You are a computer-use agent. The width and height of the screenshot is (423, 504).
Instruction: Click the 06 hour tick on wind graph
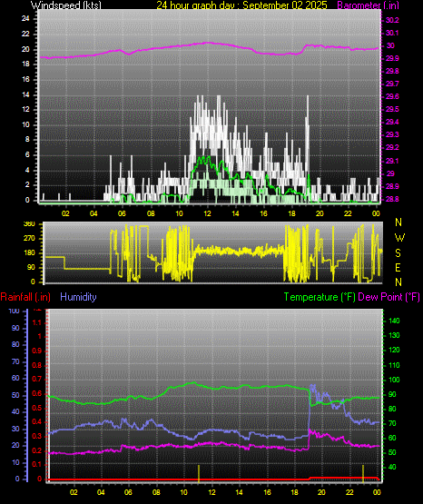122,213
